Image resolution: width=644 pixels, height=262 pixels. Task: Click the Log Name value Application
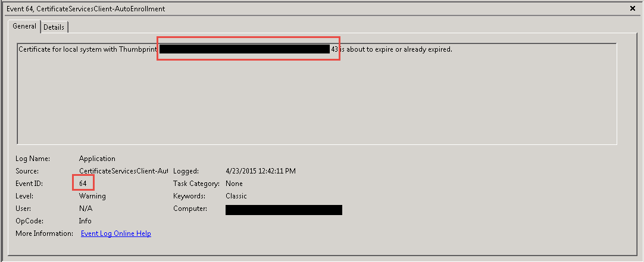point(97,159)
